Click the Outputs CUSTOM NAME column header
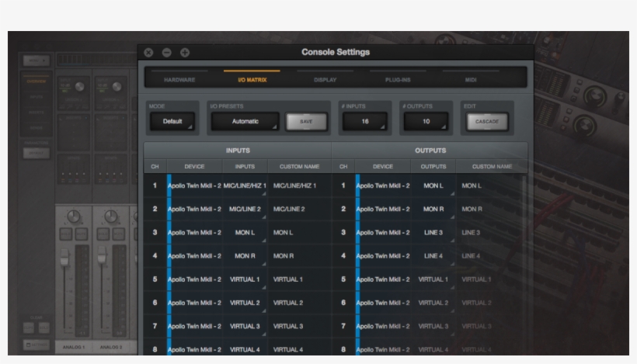 492,166
